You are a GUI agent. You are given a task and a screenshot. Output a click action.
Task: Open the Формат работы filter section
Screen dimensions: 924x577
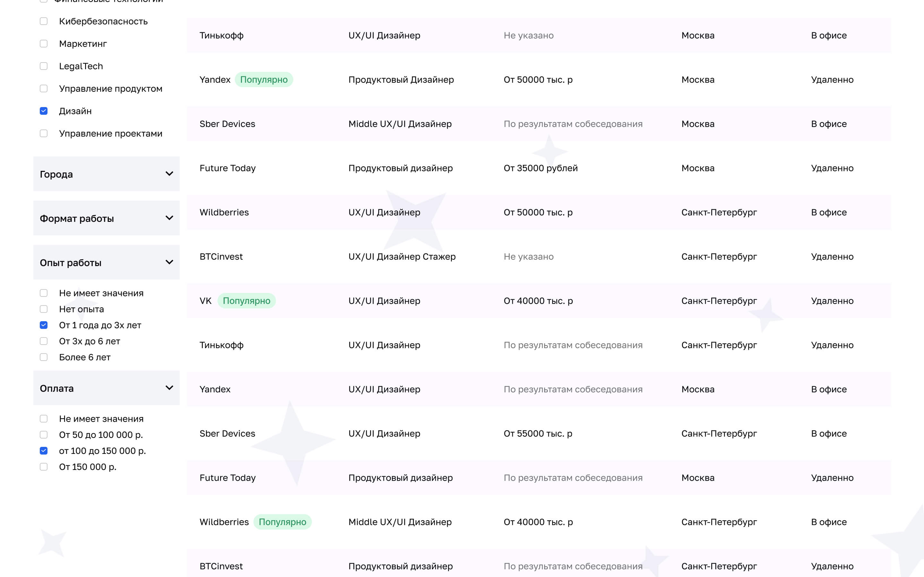pyautogui.click(x=169, y=218)
